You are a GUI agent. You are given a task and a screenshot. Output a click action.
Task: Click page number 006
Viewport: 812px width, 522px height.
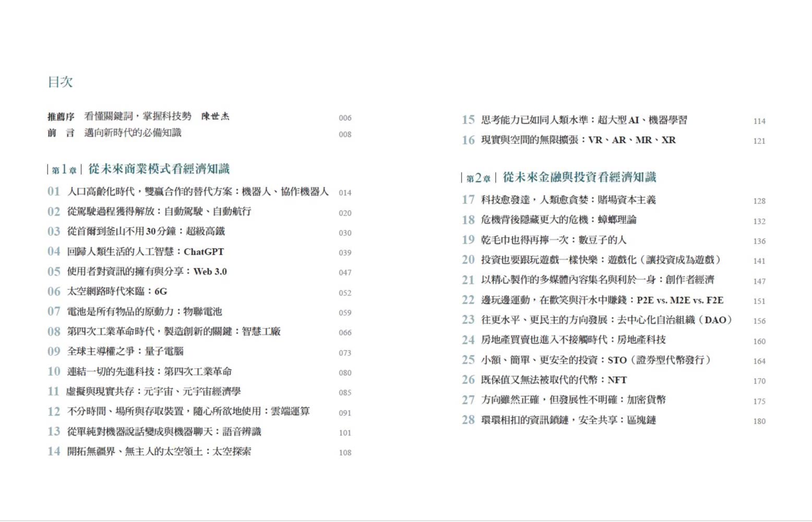click(345, 118)
